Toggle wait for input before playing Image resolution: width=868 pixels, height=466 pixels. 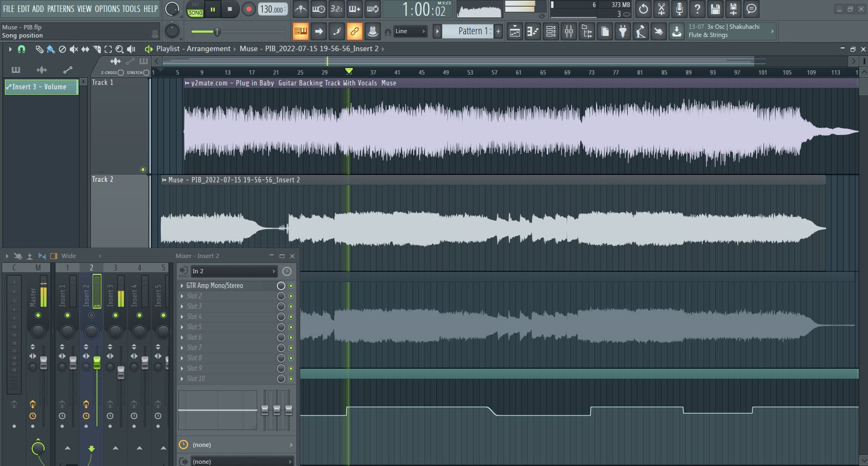(x=318, y=9)
